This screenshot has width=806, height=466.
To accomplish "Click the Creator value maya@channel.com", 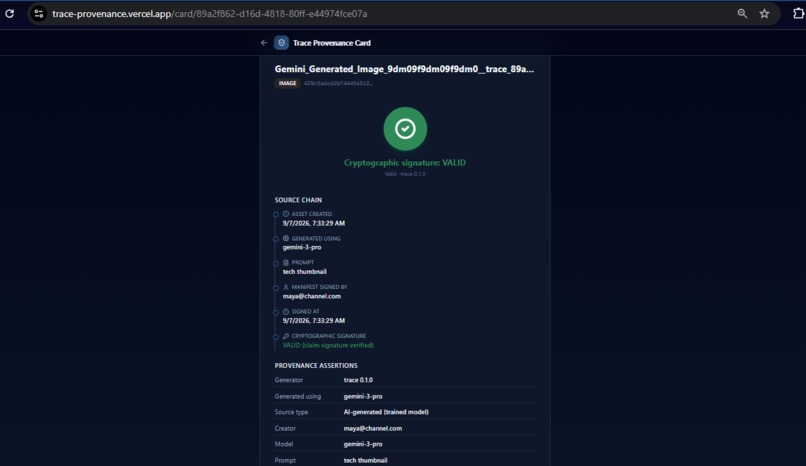I will 373,428.
